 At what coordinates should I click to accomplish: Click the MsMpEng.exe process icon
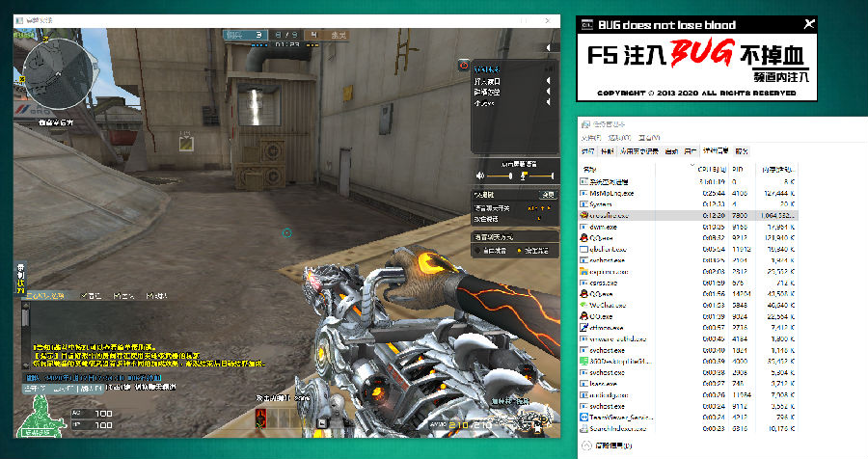click(x=583, y=193)
